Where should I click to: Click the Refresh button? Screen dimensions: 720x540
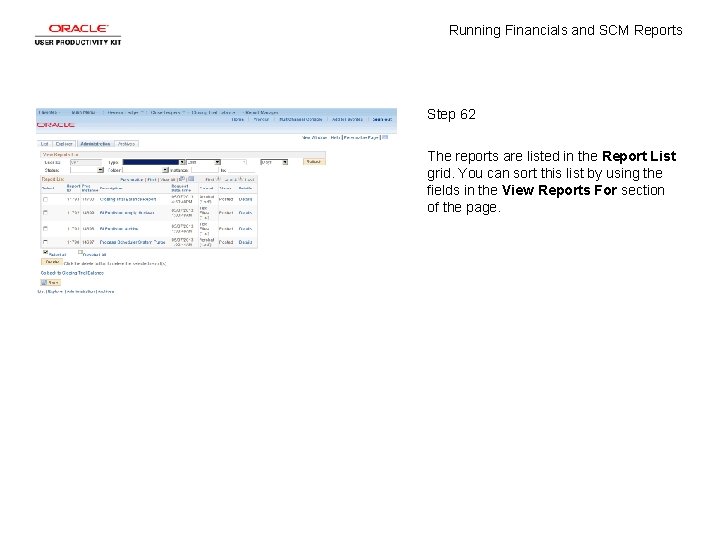click(314, 162)
